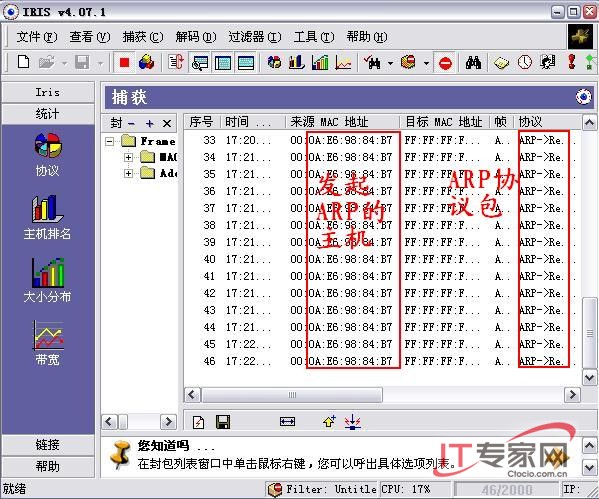This screenshot has width=599, height=499.
Task: Sort by the 协议 column header
Action: click(x=547, y=122)
